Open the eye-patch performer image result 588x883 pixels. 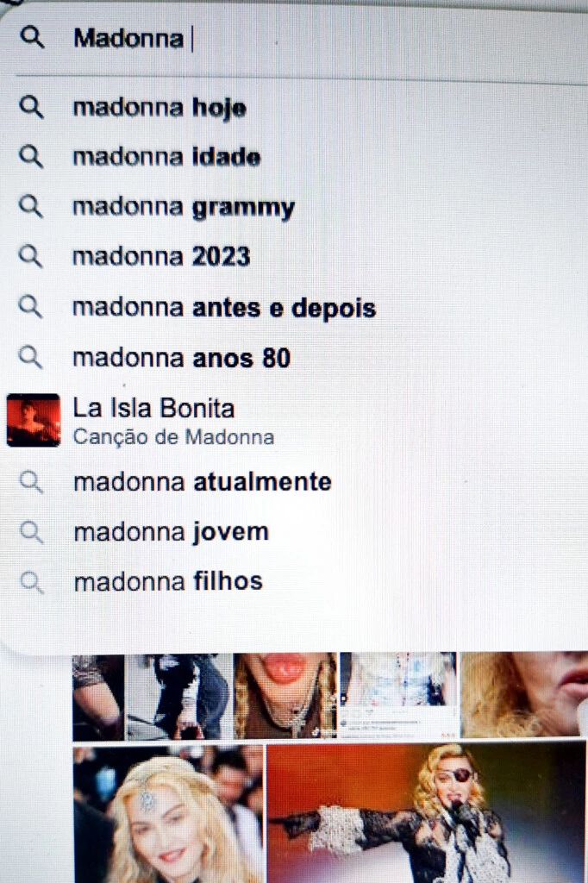click(x=427, y=813)
